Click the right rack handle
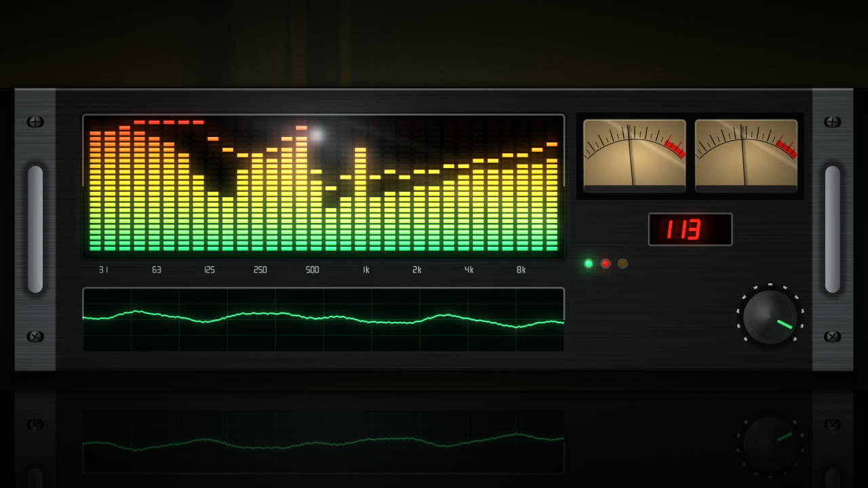Screen dimensions: 868x488 point(833,229)
